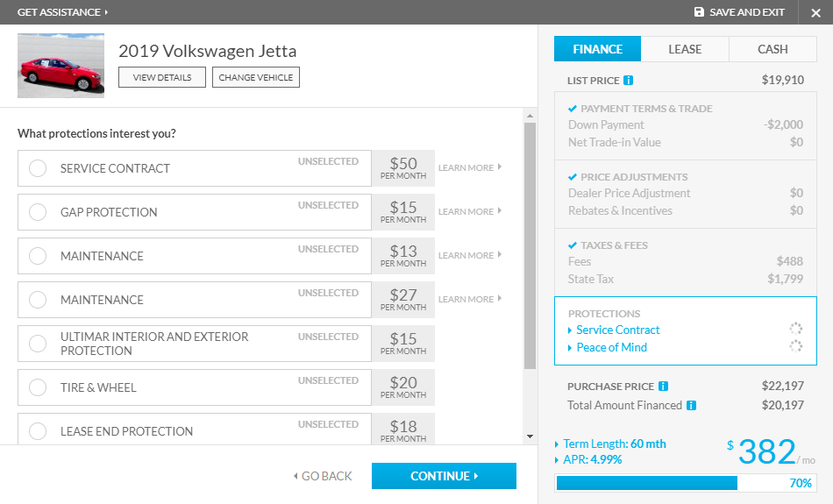Click the Peace of Mind loading spinner
This screenshot has width=833, height=504.
tap(795, 346)
